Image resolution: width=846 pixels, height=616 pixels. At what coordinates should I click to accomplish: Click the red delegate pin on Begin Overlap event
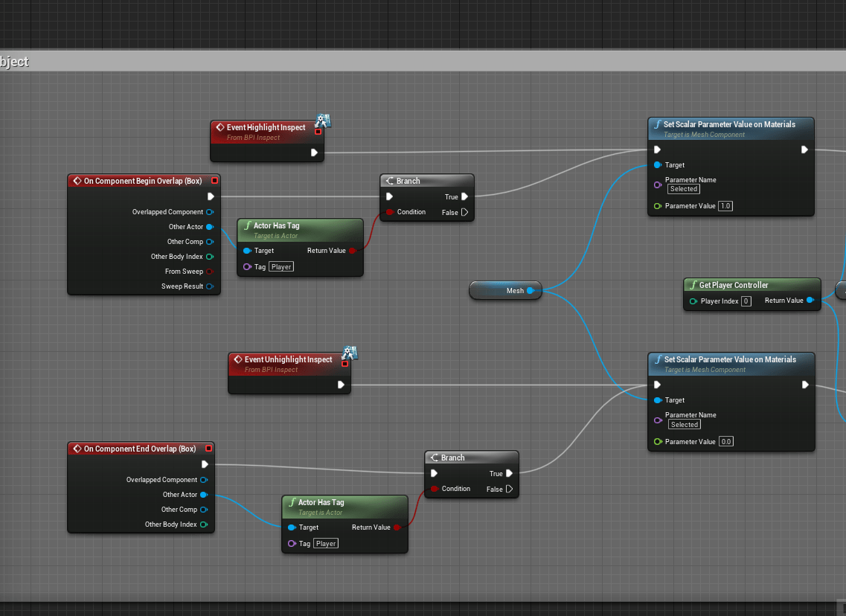click(x=214, y=181)
